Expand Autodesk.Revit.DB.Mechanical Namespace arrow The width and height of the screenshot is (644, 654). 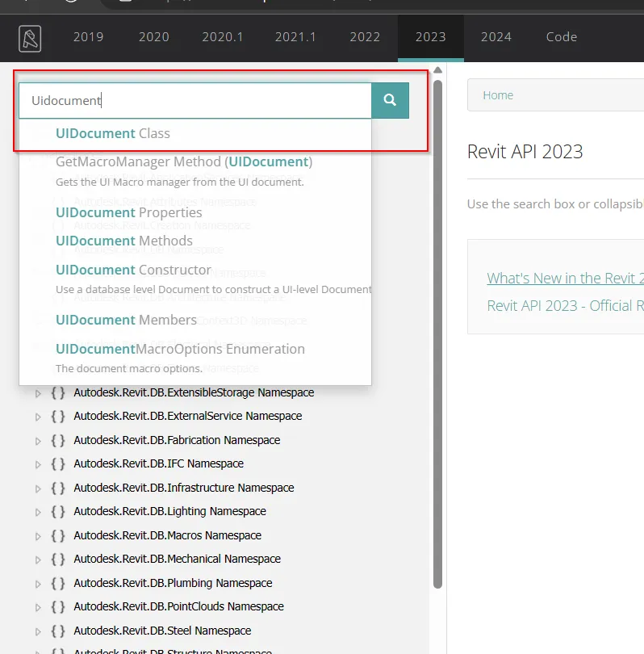coord(38,560)
